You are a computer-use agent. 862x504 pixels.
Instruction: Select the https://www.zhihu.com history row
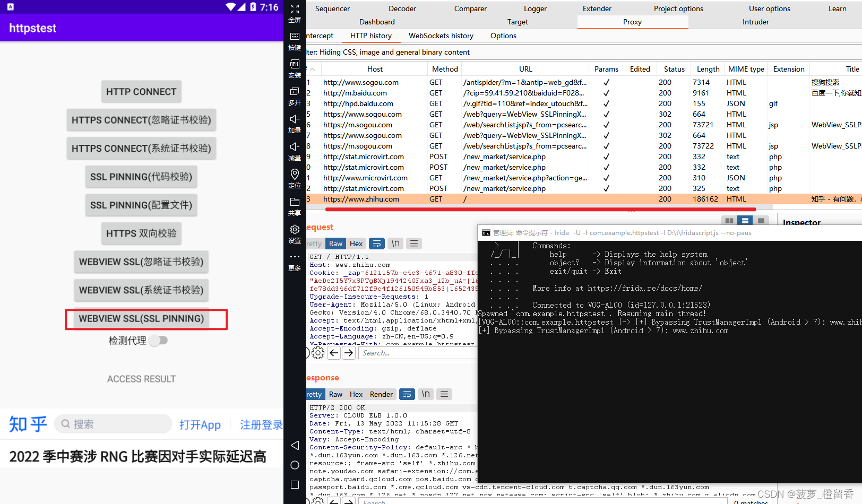(x=584, y=199)
